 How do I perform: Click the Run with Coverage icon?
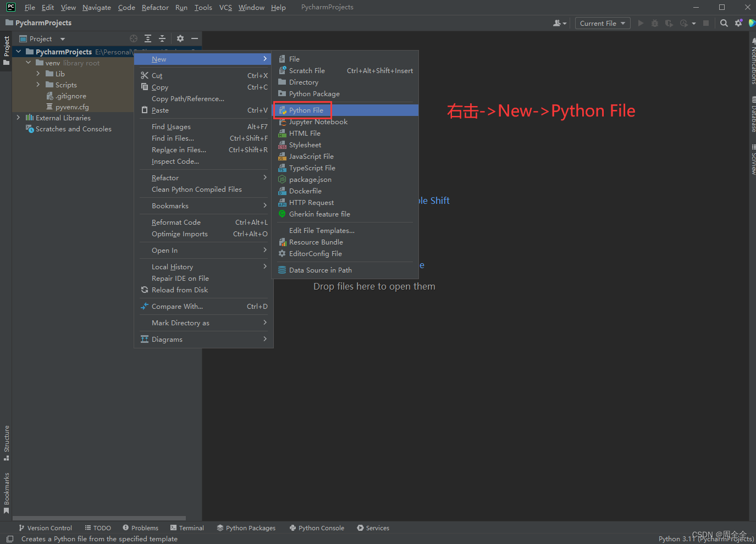tap(669, 23)
